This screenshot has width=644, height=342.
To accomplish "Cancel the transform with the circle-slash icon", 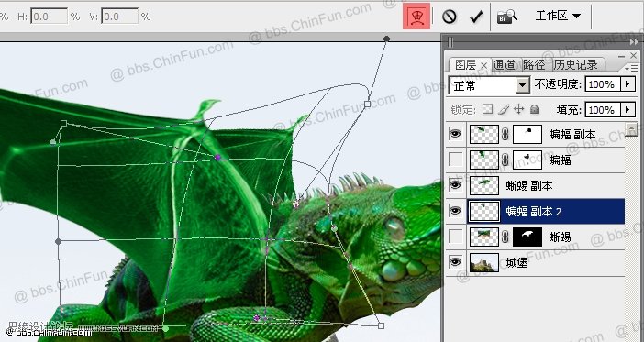I will point(450,17).
